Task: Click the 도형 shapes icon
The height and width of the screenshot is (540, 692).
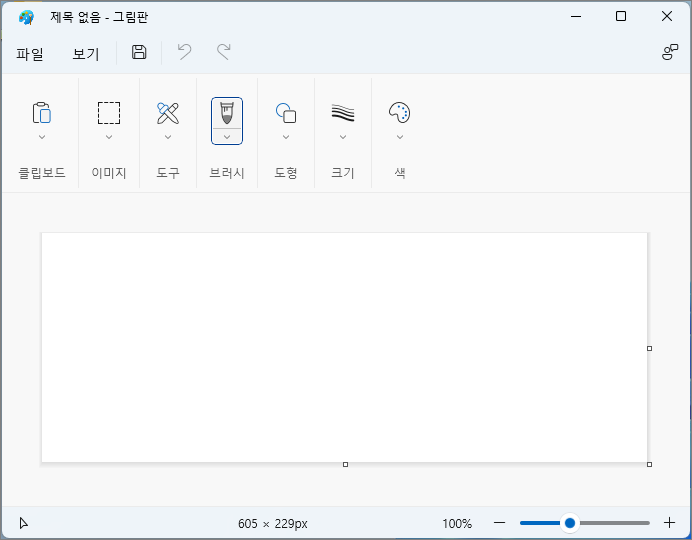Action: tap(286, 113)
